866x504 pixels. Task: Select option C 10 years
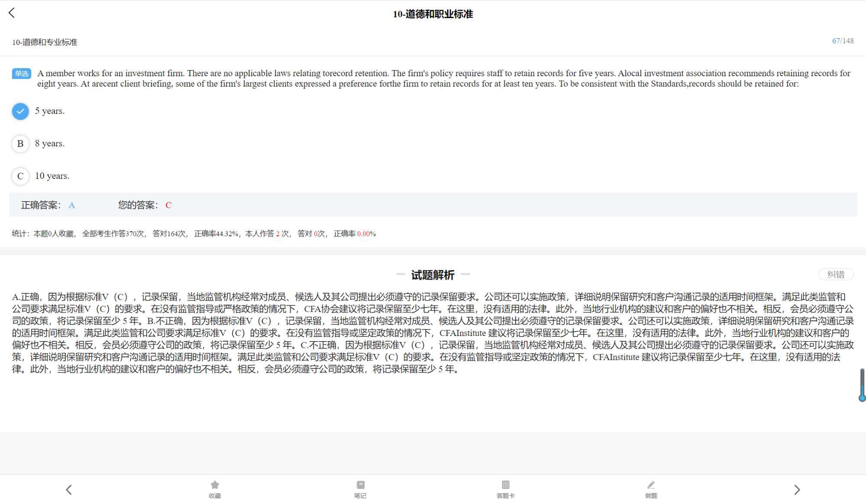pos(20,176)
